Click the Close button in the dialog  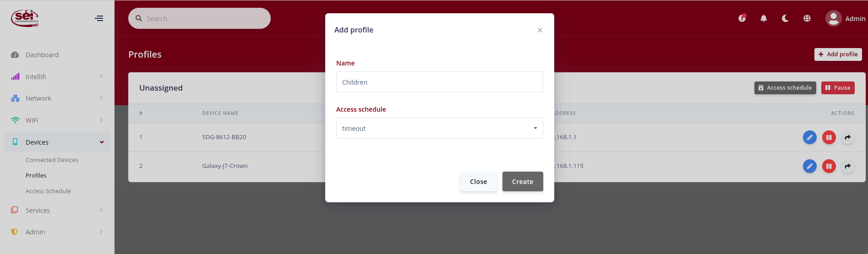(x=479, y=182)
